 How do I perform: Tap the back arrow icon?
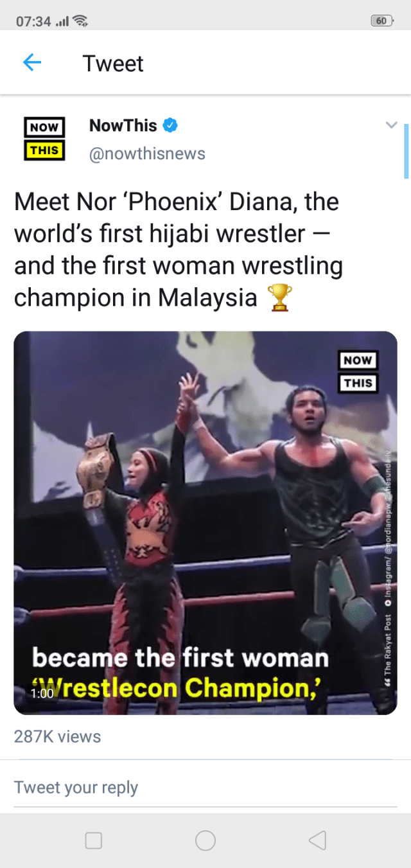(32, 62)
